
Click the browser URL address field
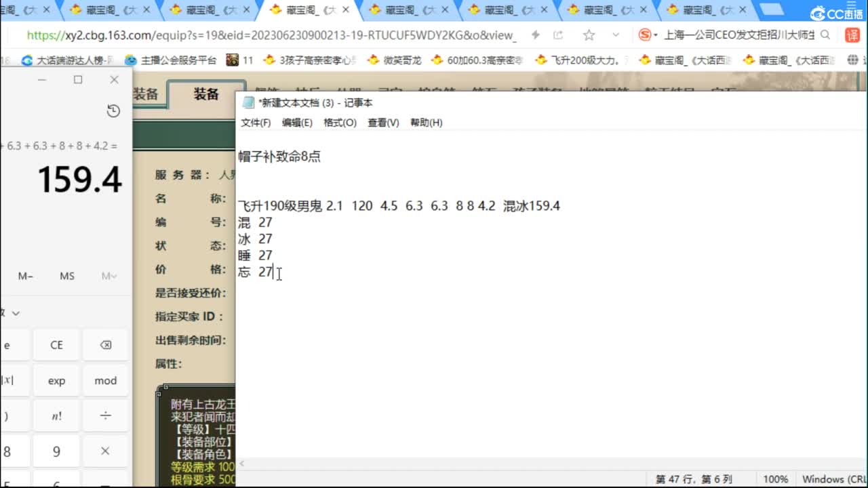point(271,35)
